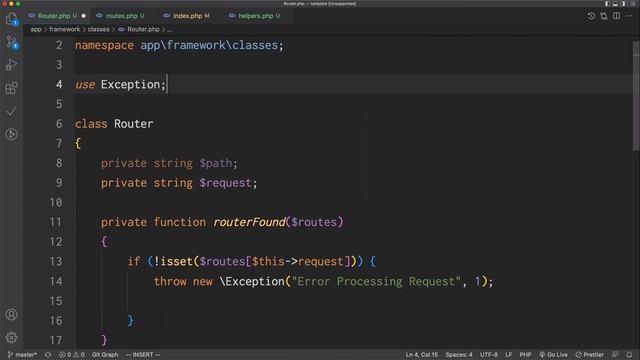
Task: Click Ln 4, Col 15 position indicator
Action: point(422,355)
